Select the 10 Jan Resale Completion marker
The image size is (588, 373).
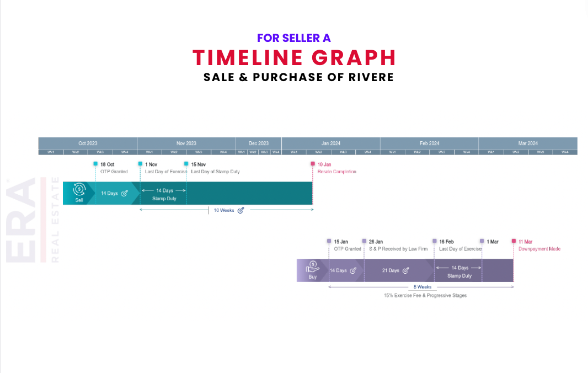point(313,164)
